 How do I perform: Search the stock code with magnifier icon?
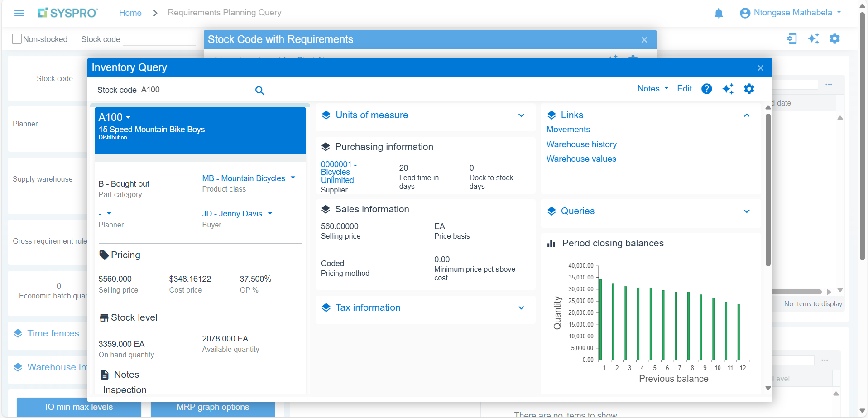259,91
